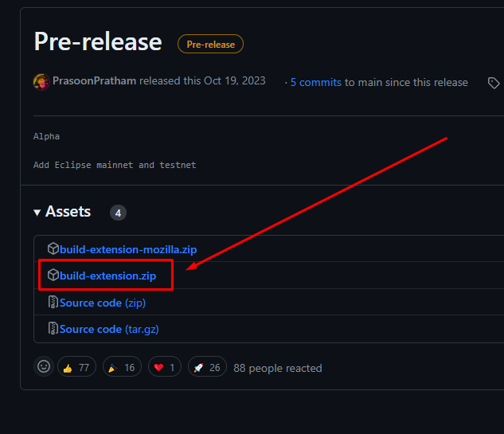This screenshot has width=504, height=434.
Task: Download build-extension-mozilla.zip
Action: (x=128, y=249)
